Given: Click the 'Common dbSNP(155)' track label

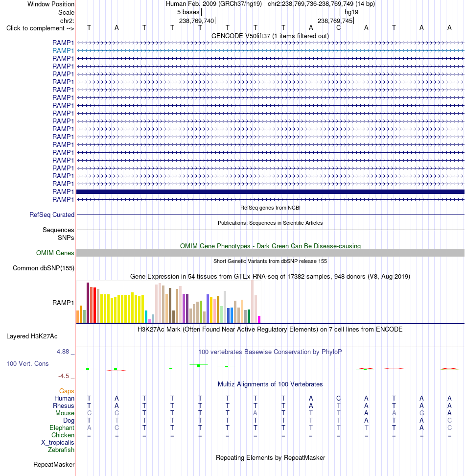Looking at the screenshot, I should point(44,268).
